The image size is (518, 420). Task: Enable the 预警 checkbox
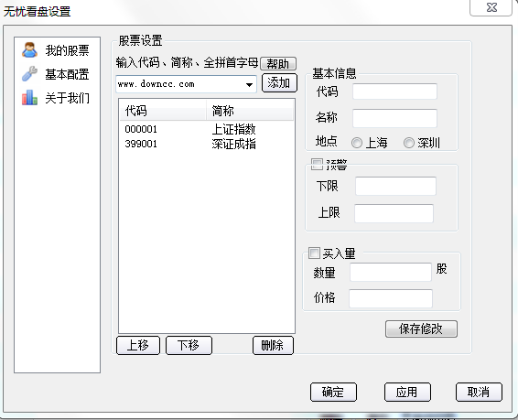317,164
